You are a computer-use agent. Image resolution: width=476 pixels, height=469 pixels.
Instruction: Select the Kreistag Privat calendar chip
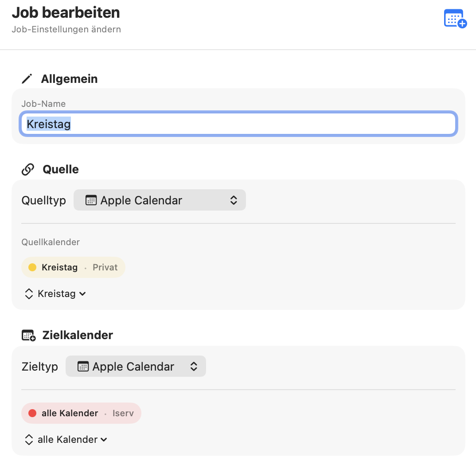(x=73, y=267)
